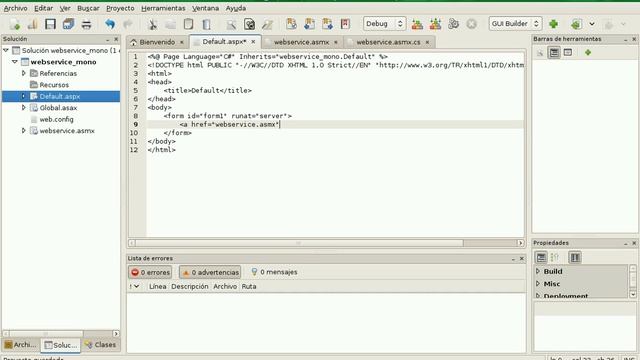Switch to the Bienvenido tab
640x360 pixels.
pos(157,42)
